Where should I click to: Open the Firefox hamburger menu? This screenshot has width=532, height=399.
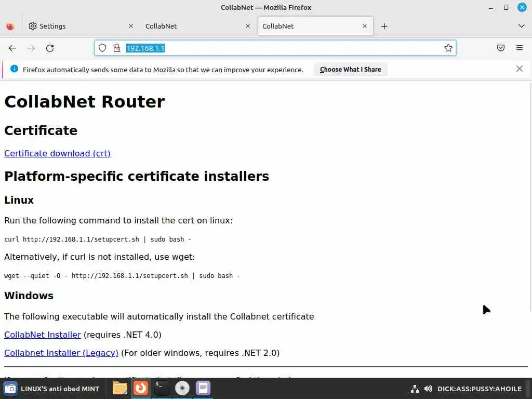click(x=520, y=48)
